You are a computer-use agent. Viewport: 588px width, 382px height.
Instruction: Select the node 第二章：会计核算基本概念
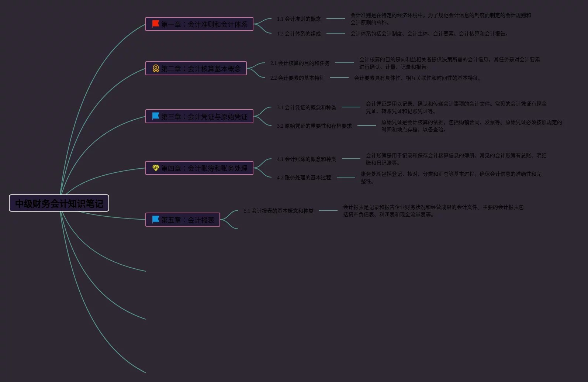coord(201,69)
